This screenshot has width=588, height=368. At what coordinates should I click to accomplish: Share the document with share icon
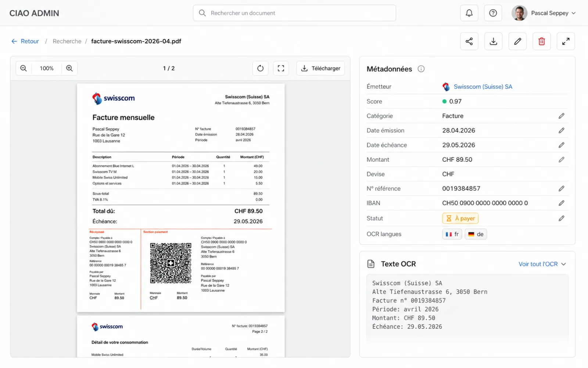(469, 42)
